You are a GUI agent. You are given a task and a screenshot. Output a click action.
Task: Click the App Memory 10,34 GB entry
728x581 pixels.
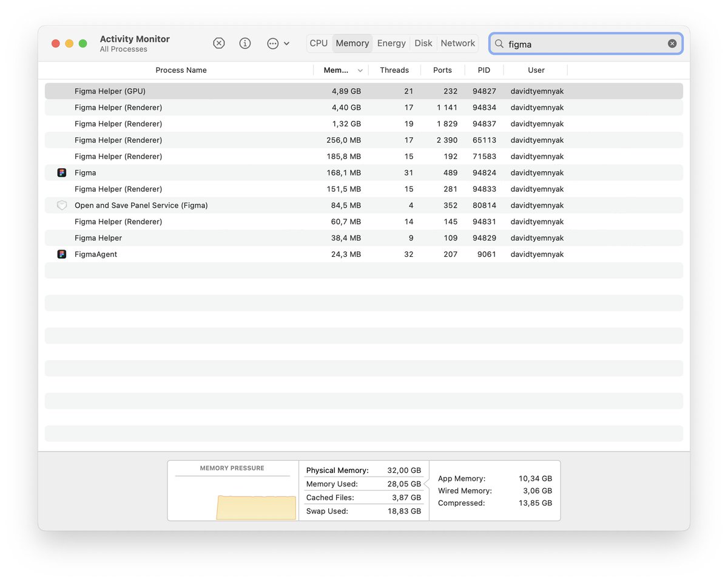[495, 479]
